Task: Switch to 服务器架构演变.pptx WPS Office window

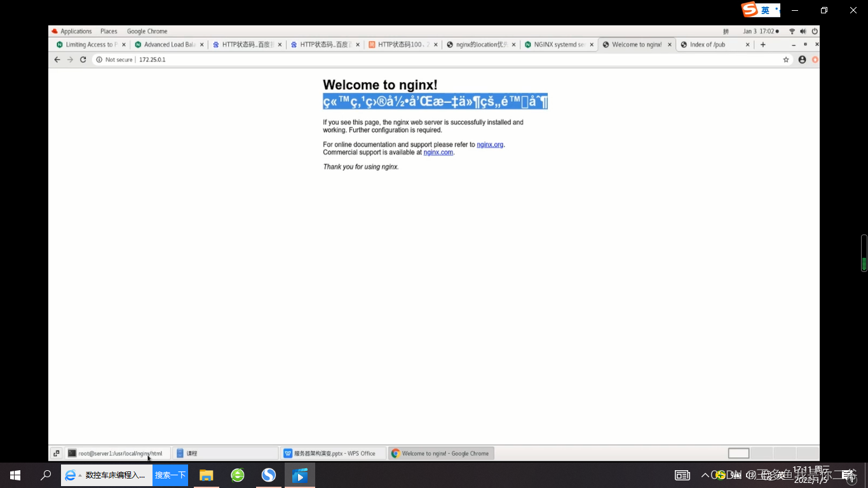Action: (334, 454)
